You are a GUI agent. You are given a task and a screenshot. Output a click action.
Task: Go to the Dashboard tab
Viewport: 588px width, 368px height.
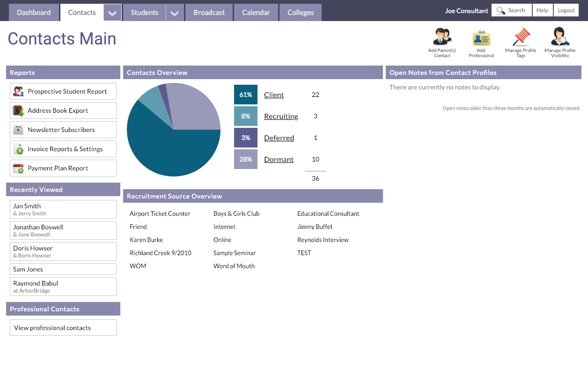[34, 13]
